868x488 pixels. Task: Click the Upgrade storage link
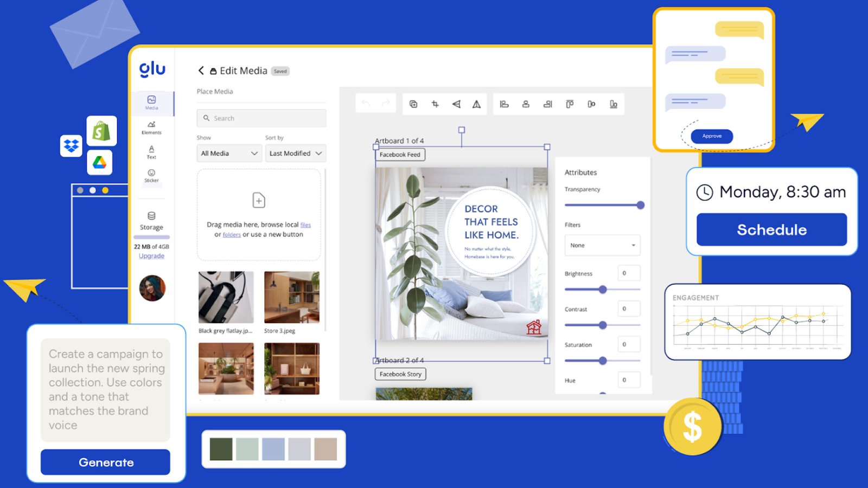pyautogui.click(x=151, y=256)
